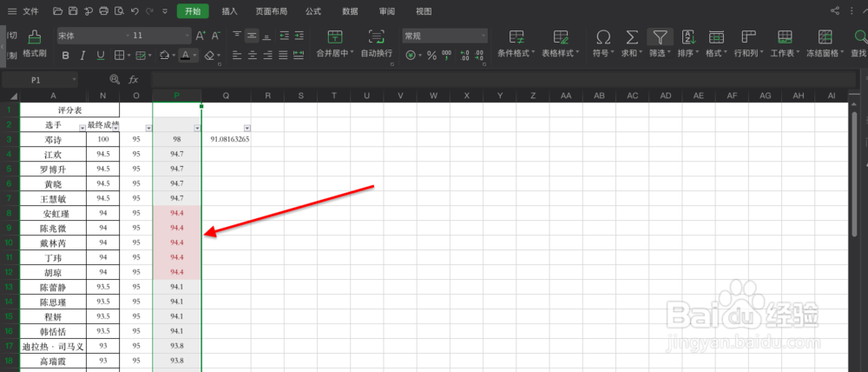
Task: Expand the Name Box dropdown for P1
Action: pos(74,80)
